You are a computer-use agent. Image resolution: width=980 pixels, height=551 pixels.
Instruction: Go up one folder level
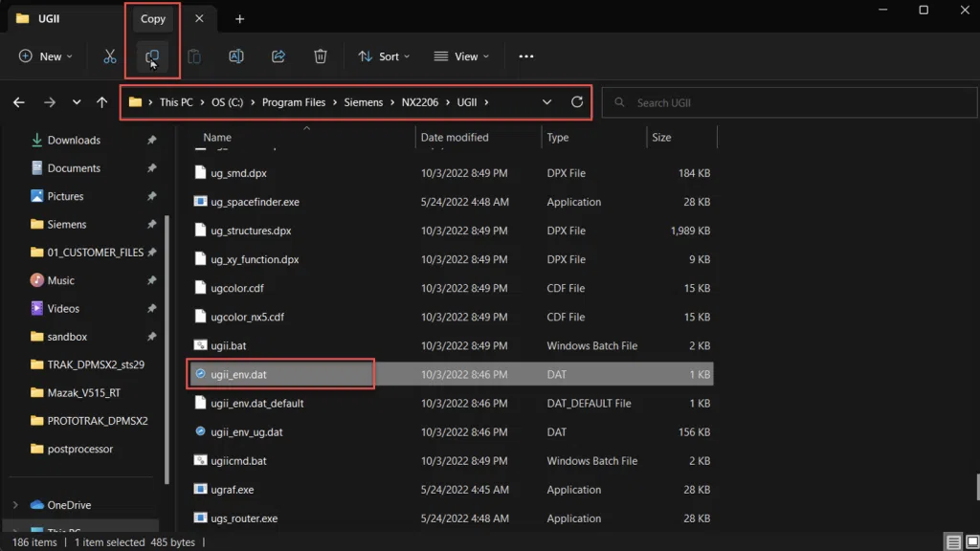coord(101,102)
